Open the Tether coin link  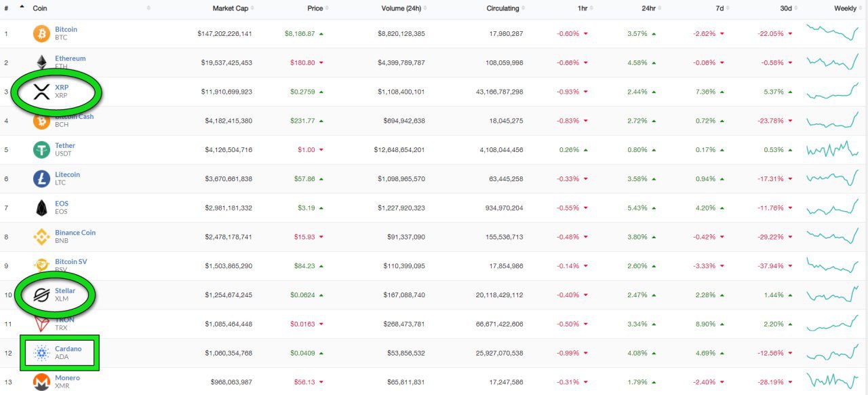point(65,145)
